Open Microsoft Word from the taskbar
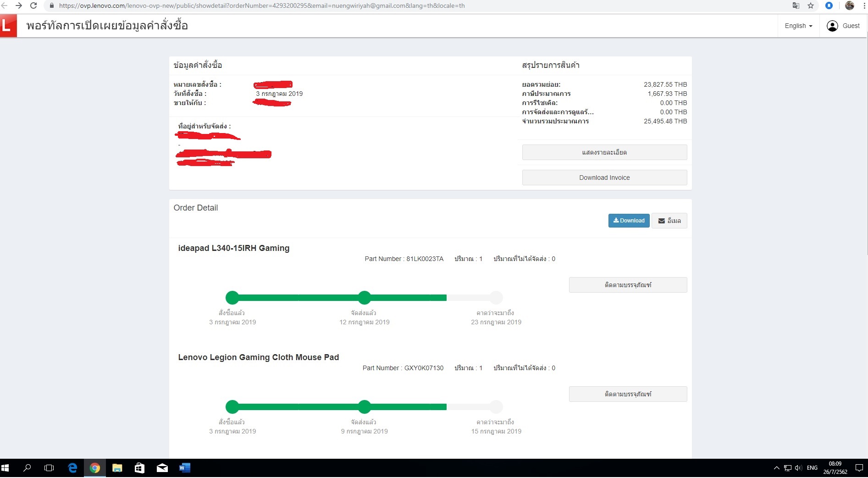 [184, 468]
